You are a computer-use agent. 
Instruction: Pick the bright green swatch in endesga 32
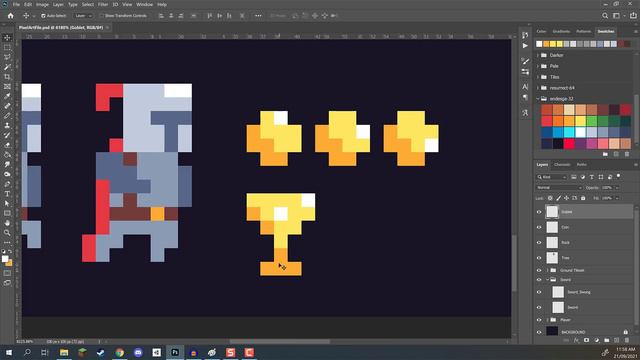pyautogui.click(x=592, y=121)
